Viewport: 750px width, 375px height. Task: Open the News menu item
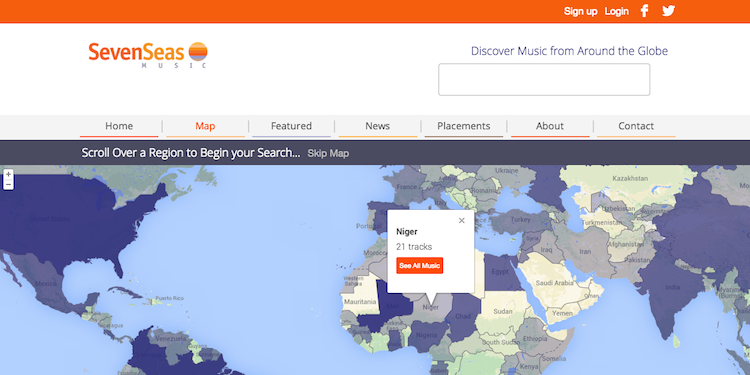[377, 126]
